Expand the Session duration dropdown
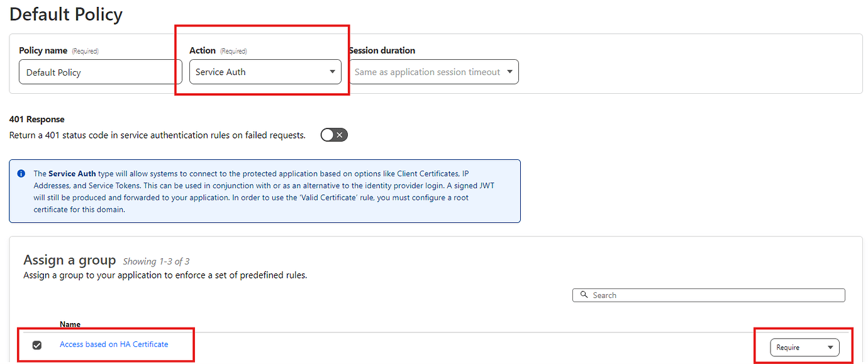868x364 pixels. (x=433, y=72)
